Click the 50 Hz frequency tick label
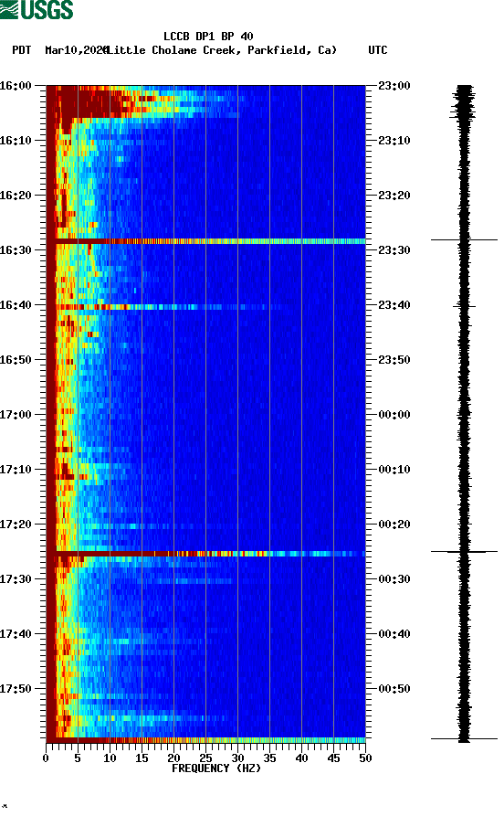Viewport: 504px width, 816px height. tap(365, 758)
